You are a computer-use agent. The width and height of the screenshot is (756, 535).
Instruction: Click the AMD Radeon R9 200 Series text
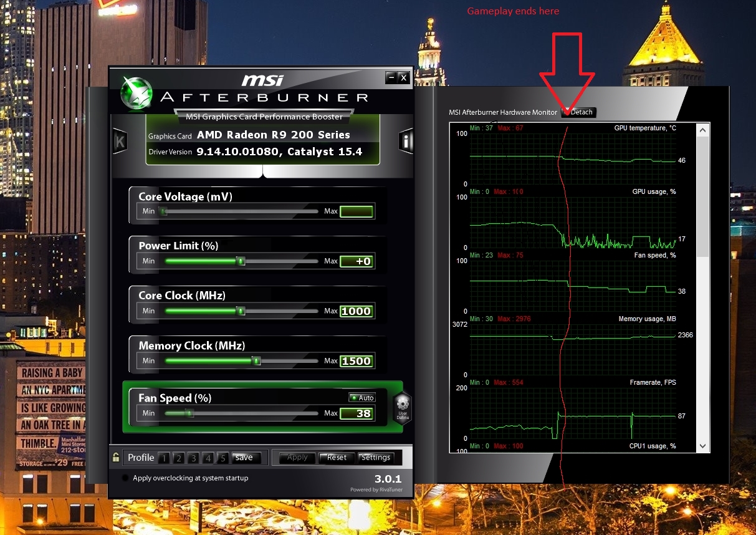(274, 135)
